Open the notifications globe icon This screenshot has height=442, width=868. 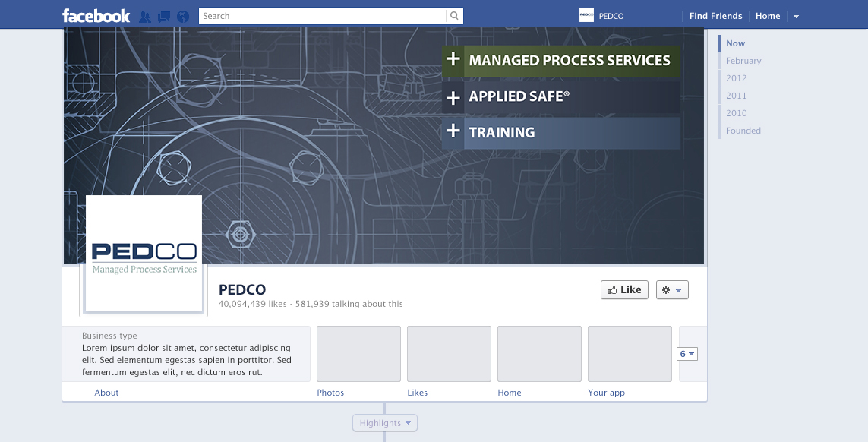[182, 14]
